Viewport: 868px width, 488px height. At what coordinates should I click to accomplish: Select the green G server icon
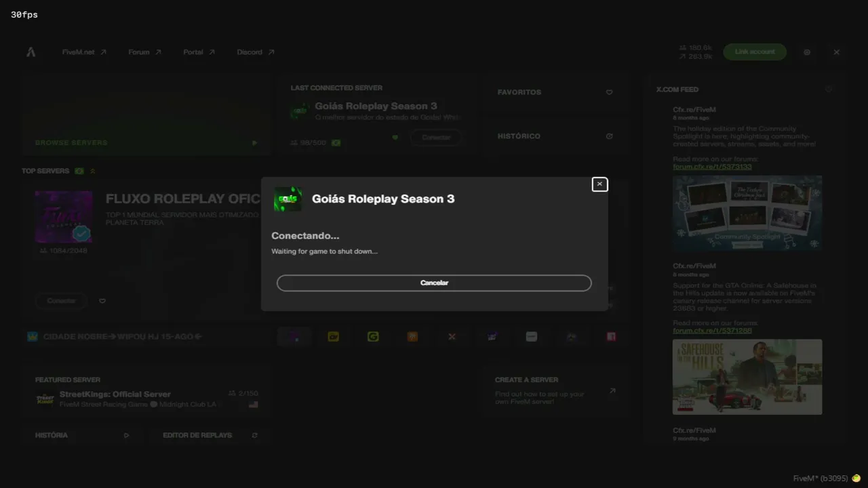tap(373, 336)
